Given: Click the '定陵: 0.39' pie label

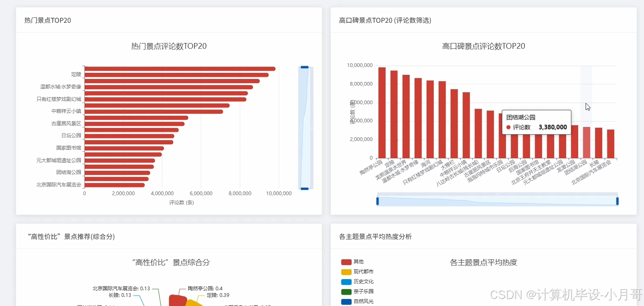Looking at the screenshot, I should coord(218,295).
